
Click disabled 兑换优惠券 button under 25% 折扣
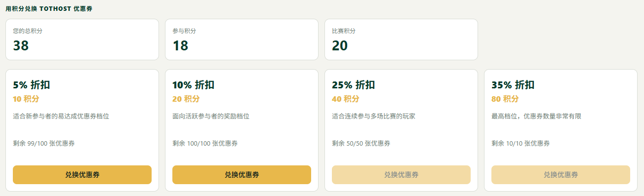pyautogui.click(x=401, y=175)
